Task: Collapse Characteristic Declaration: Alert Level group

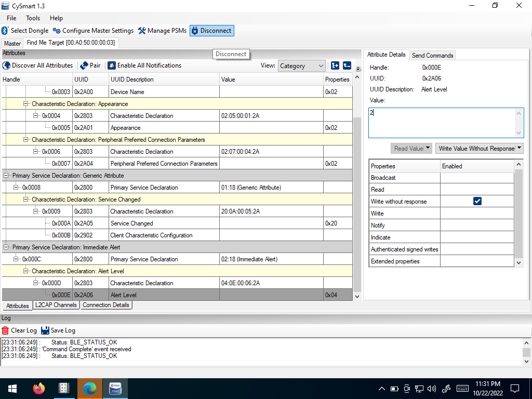Action: pyautogui.click(x=25, y=271)
